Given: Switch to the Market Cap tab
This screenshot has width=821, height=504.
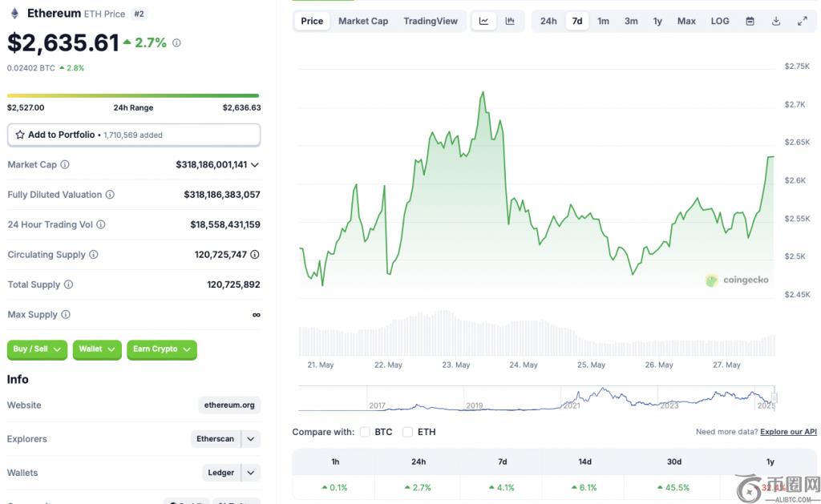Looking at the screenshot, I should pyautogui.click(x=362, y=21).
